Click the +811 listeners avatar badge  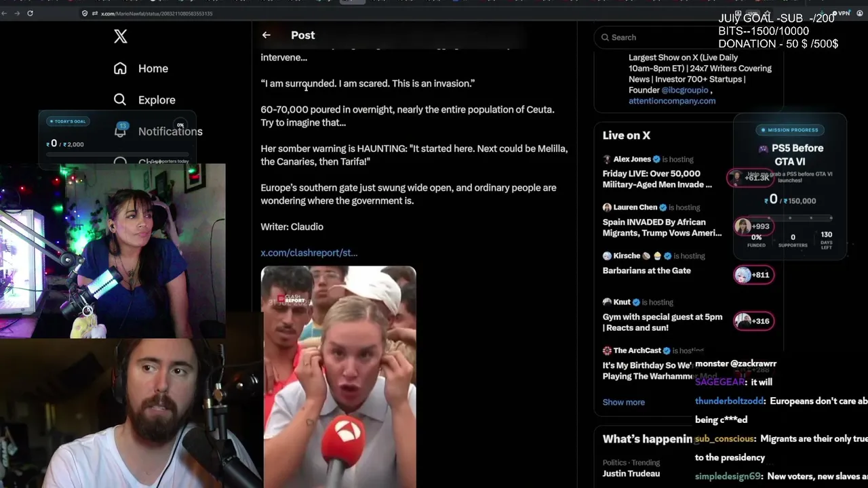coord(753,274)
